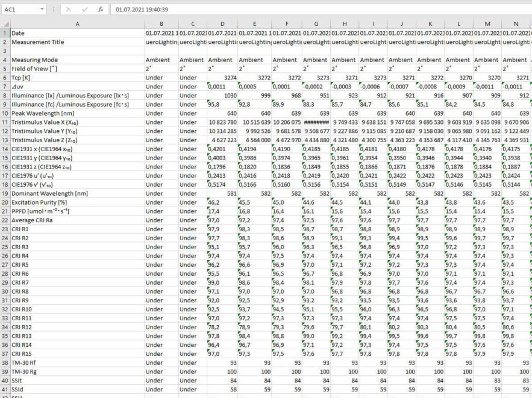The width and height of the screenshot is (532, 398).
Task: Select the Illuminance value 1030 in column D
Action: (x=222, y=96)
